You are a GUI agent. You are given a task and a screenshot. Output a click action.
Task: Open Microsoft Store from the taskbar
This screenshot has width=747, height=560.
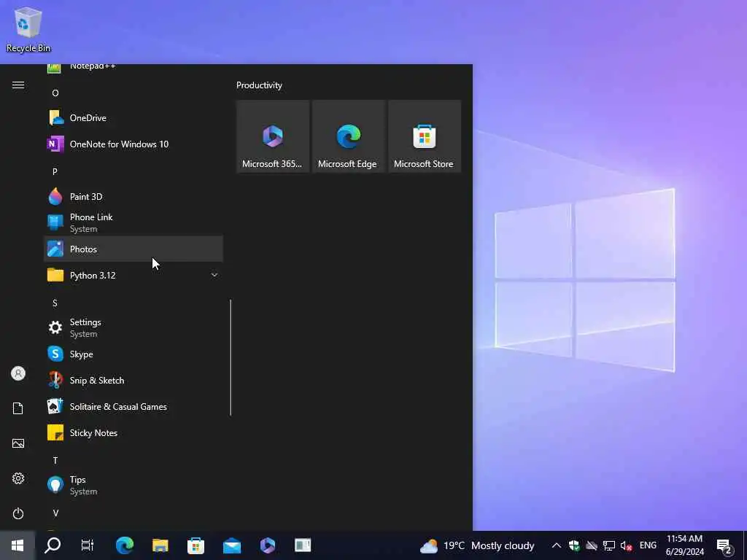pyautogui.click(x=196, y=545)
